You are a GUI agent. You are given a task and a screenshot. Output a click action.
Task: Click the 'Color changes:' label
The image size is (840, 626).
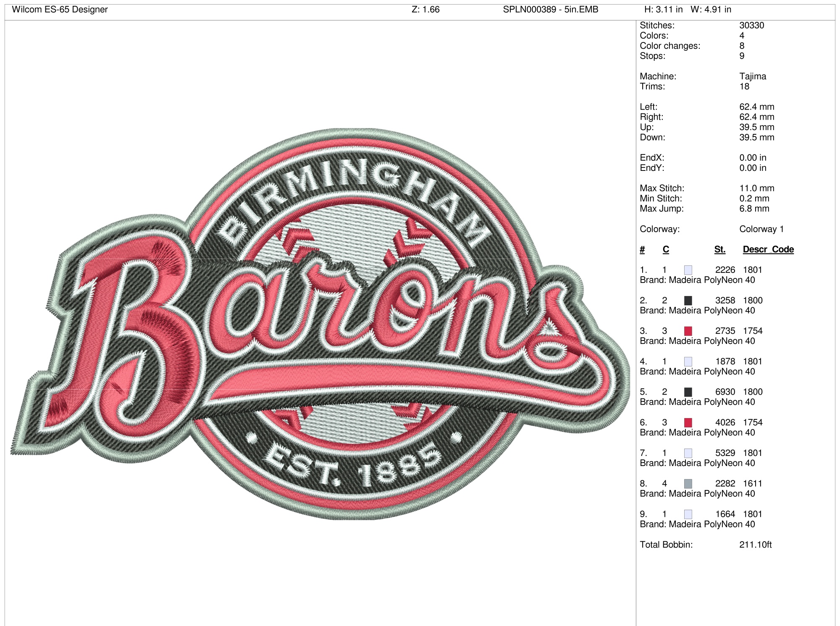(x=670, y=46)
